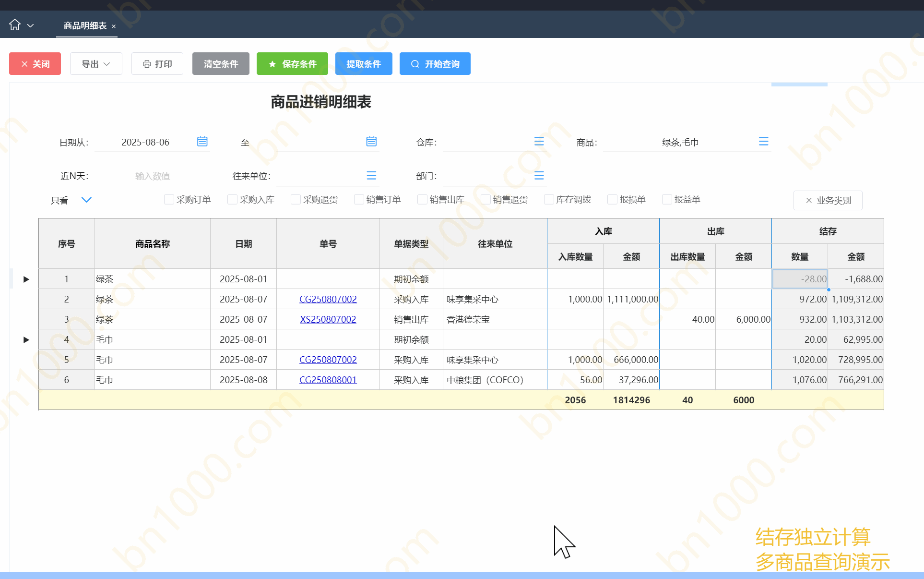Open the 商品 list selector icon

[x=764, y=142]
